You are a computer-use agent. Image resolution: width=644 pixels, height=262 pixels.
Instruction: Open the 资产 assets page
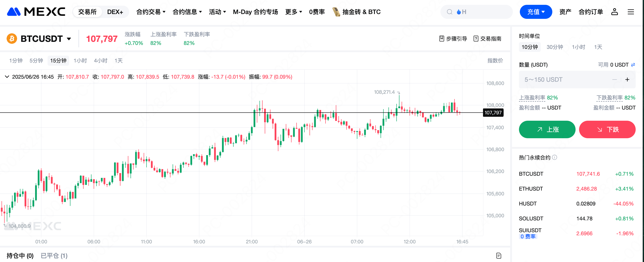pos(565,12)
